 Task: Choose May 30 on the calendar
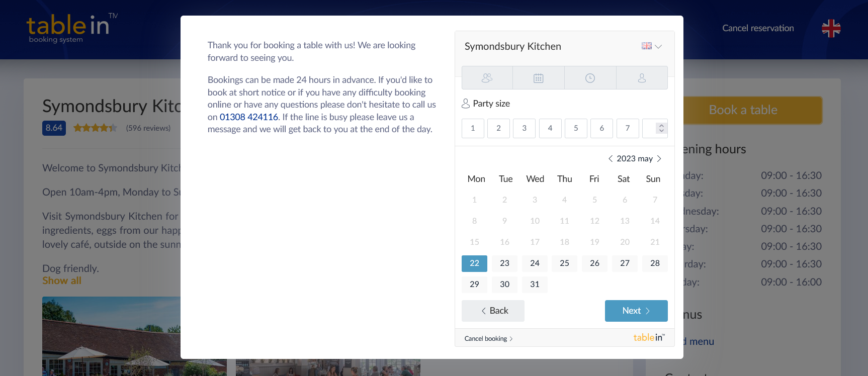pos(504,285)
